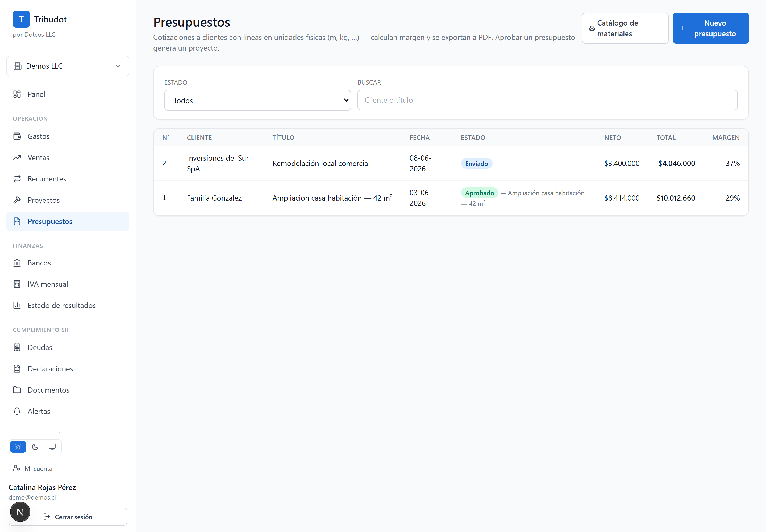Click net amount $8.414.000
This screenshot has height=532, width=766.
[x=622, y=198]
